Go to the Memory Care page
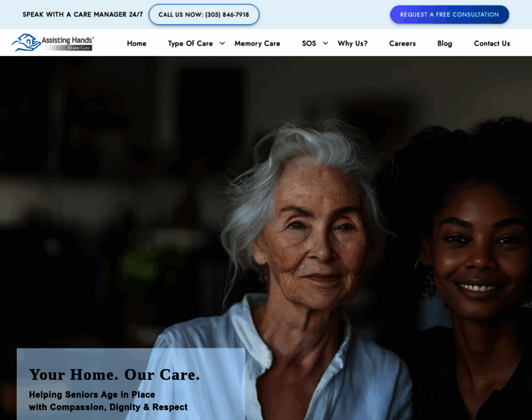 click(x=257, y=43)
